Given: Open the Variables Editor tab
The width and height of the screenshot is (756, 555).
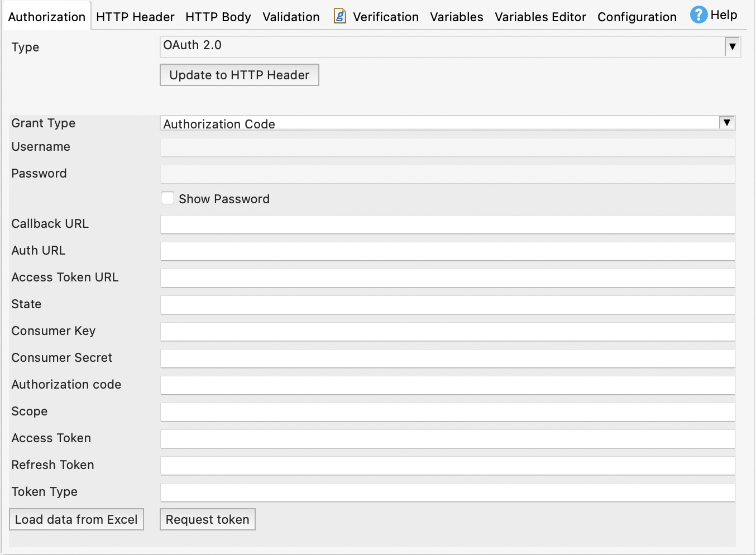Looking at the screenshot, I should click(540, 17).
